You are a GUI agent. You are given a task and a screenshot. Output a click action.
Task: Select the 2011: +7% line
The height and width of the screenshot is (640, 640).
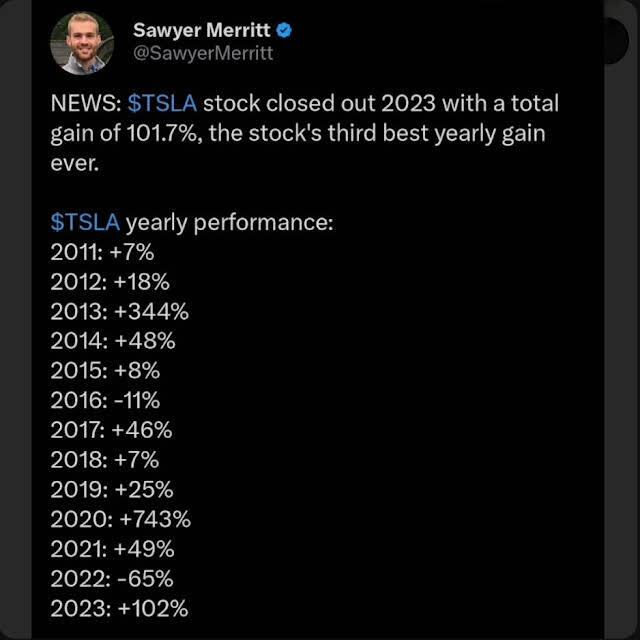[102, 251]
